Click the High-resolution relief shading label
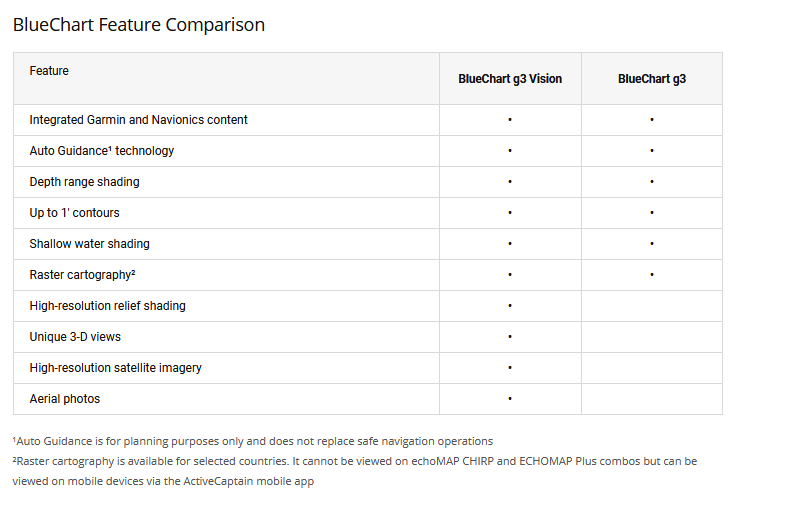Screen dimensions: 786x509 pyautogui.click(x=107, y=306)
